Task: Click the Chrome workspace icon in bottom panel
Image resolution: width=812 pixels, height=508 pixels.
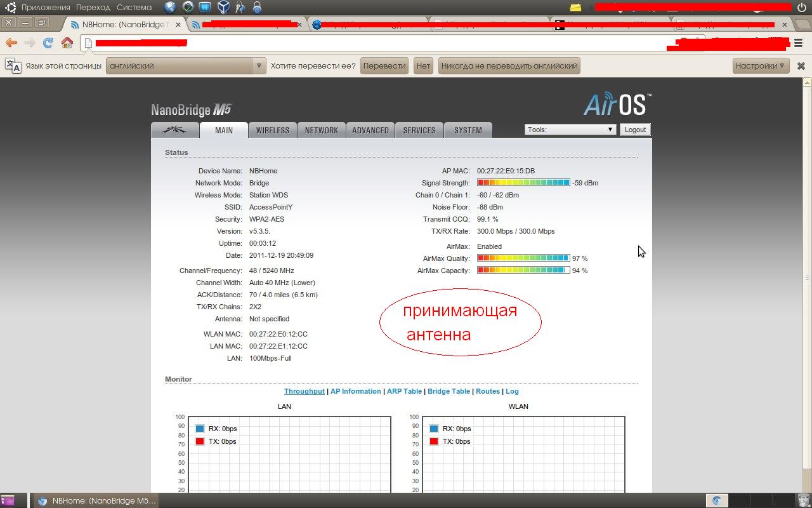Action: [717, 500]
